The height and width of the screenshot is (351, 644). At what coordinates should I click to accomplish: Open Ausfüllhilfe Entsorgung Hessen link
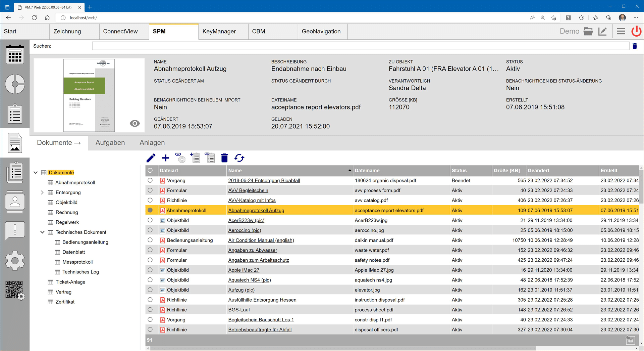pos(262,300)
